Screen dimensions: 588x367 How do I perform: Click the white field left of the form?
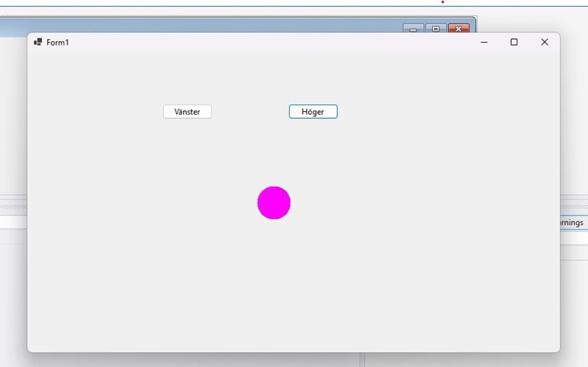click(12, 222)
